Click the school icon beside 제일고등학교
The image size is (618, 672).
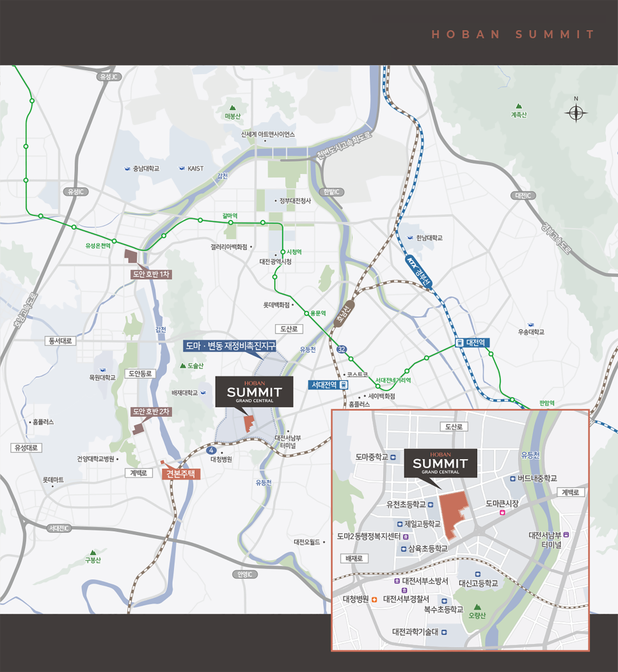(400, 524)
